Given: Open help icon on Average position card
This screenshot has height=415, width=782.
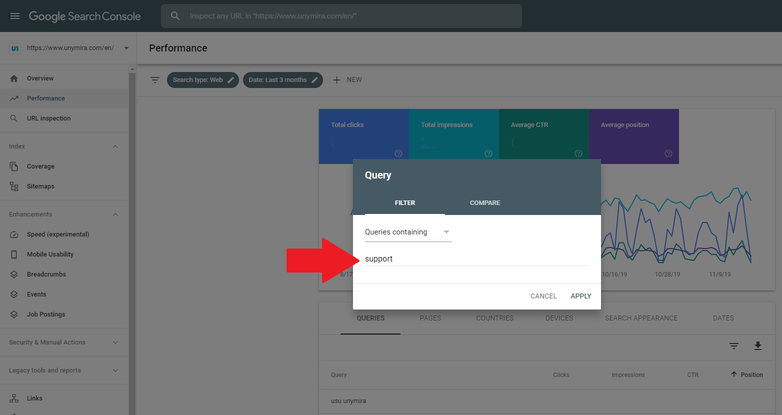Looking at the screenshot, I should click(x=668, y=154).
